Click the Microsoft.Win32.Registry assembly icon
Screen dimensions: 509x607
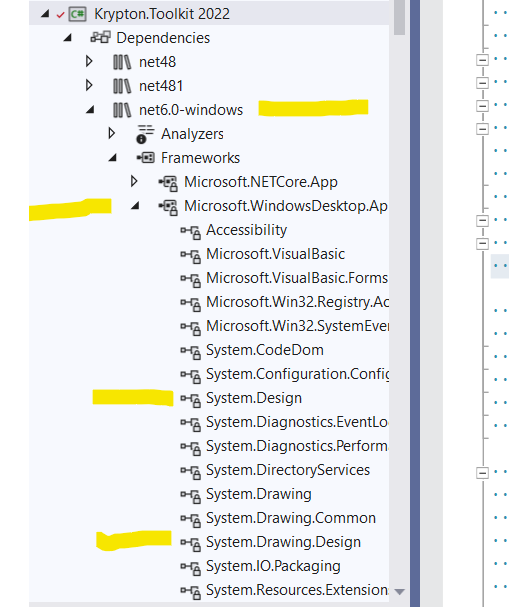pyautogui.click(x=191, y=304)
